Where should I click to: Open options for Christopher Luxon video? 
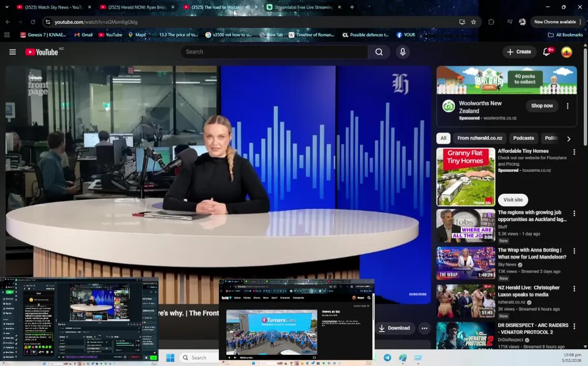574,288
